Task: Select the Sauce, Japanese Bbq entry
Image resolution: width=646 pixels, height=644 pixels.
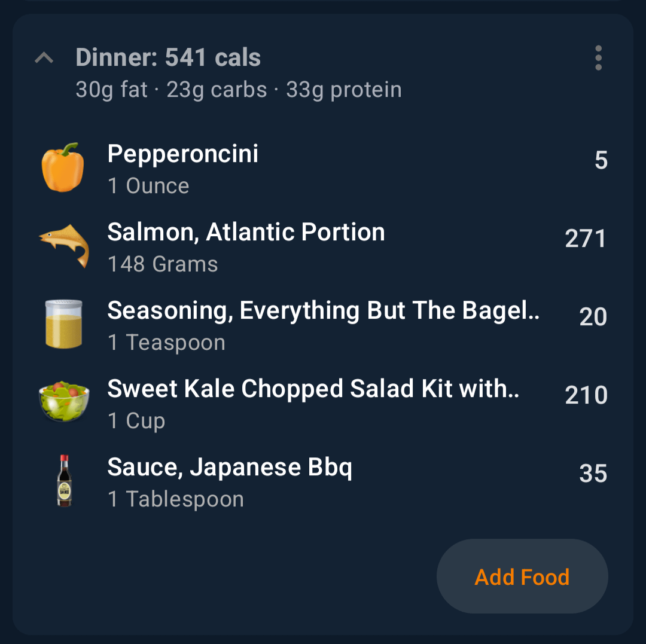Action: click(230, 468)
